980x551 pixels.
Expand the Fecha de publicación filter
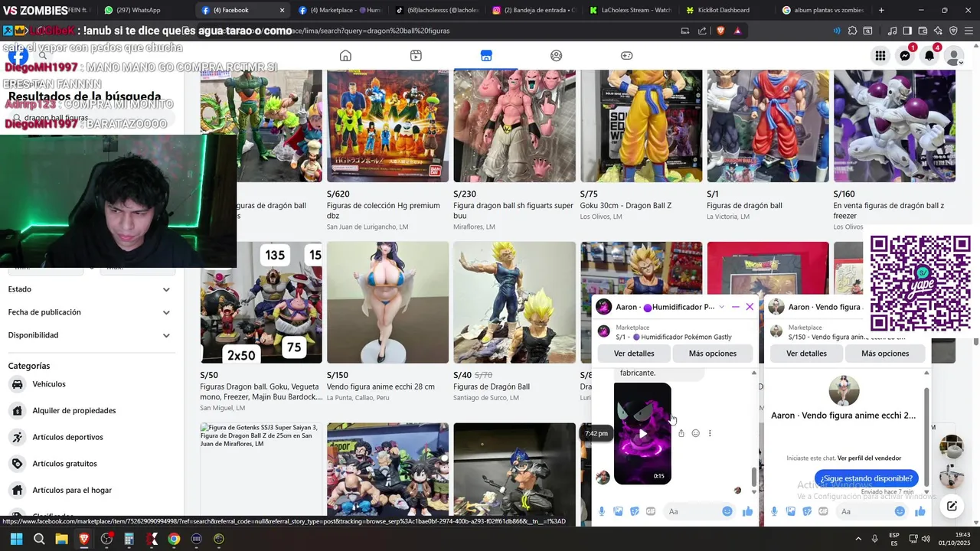click(89, 312)
